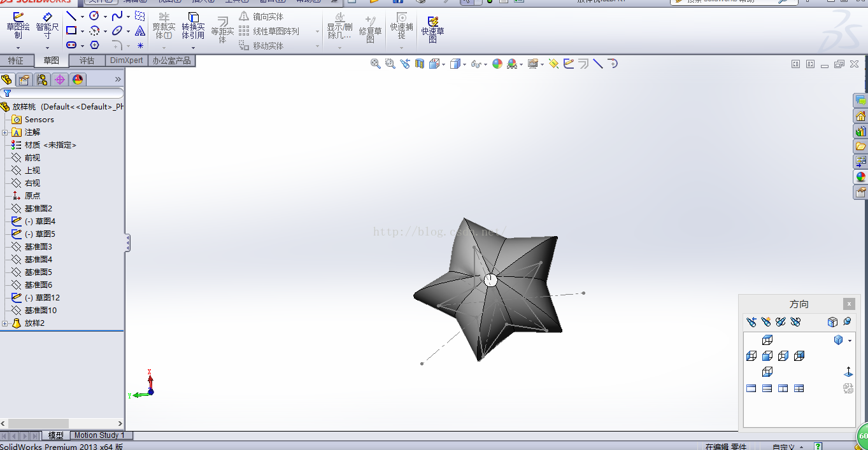Expand the 注解 annotations tree node

(4, 132)
